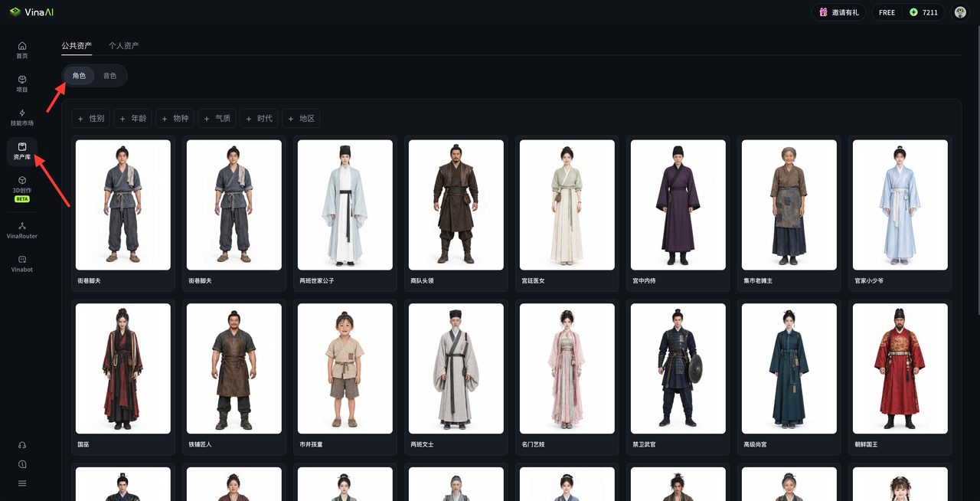Click the 两班文士 name label
Screen dimensions: 980x501
(423, 444)
